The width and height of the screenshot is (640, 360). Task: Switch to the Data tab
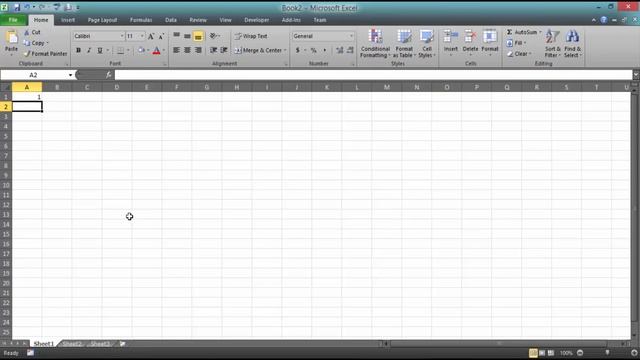(171, 20)
